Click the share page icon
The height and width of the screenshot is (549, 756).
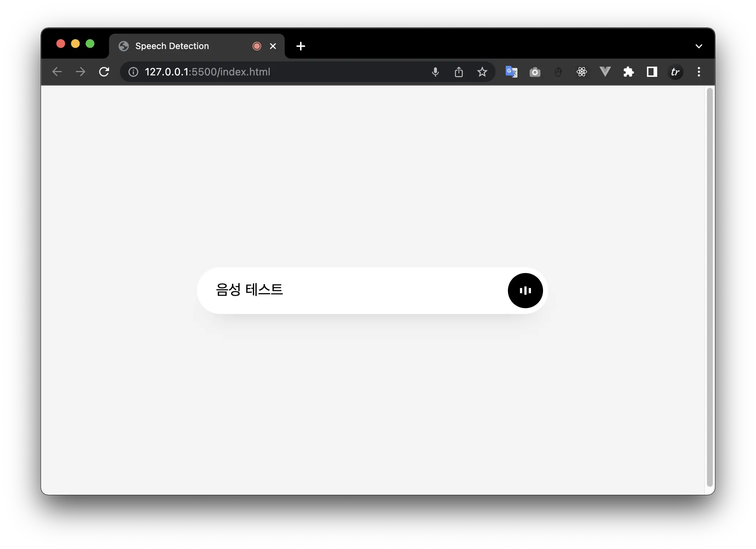pyautogui.click(x=459, y=72)
